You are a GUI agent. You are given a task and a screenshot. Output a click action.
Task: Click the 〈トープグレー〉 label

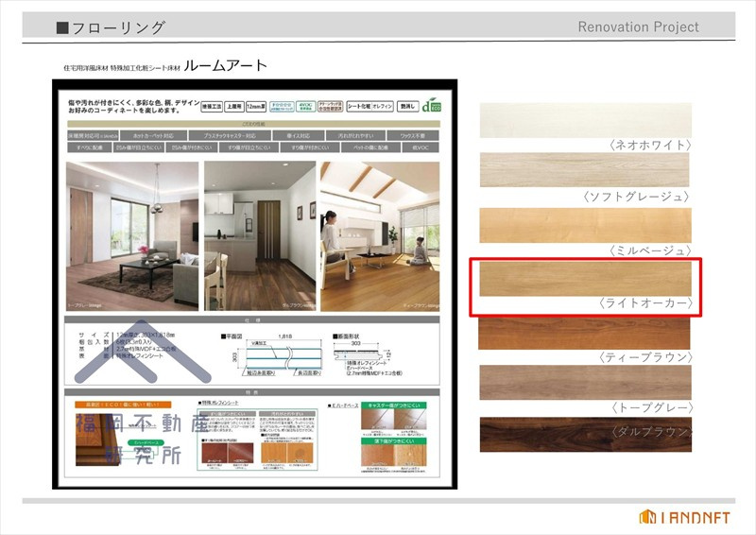click(651, 407)
